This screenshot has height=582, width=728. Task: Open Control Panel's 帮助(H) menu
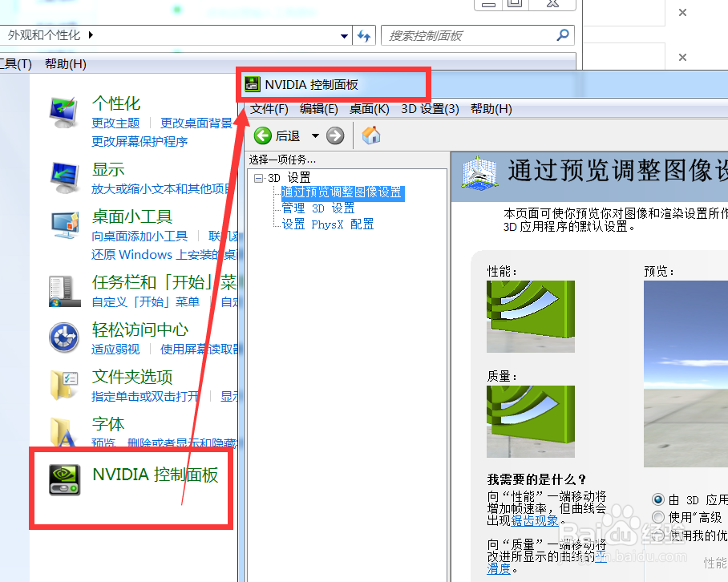(x=66, y=64)
